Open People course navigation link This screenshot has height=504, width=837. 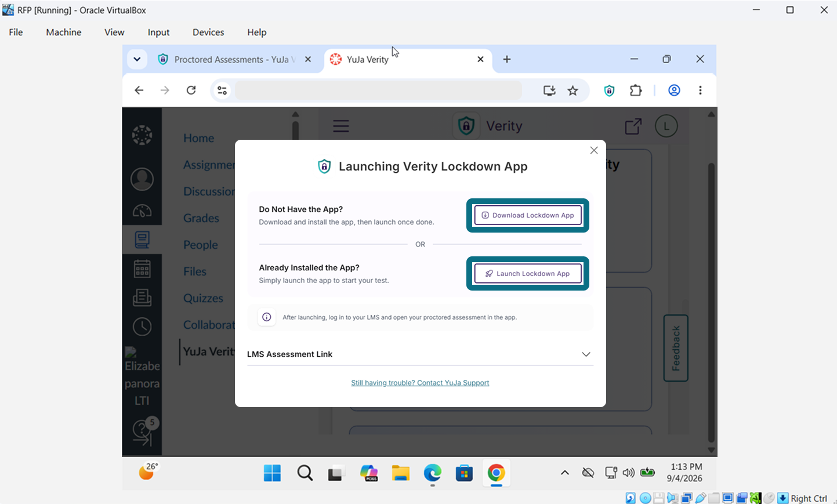click(201, 245)
